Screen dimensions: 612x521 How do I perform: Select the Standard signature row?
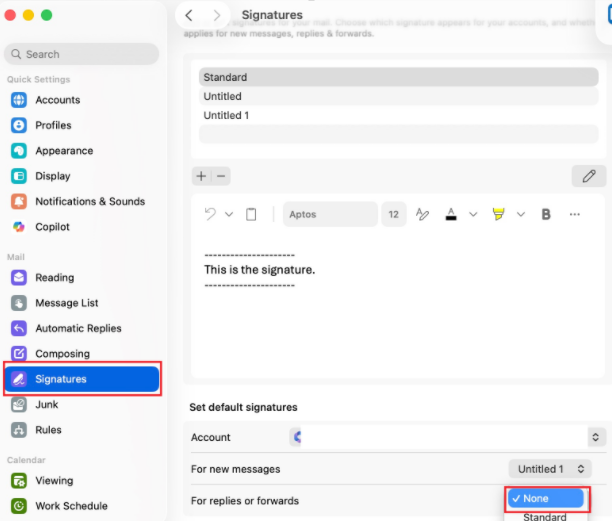(399, 77)
